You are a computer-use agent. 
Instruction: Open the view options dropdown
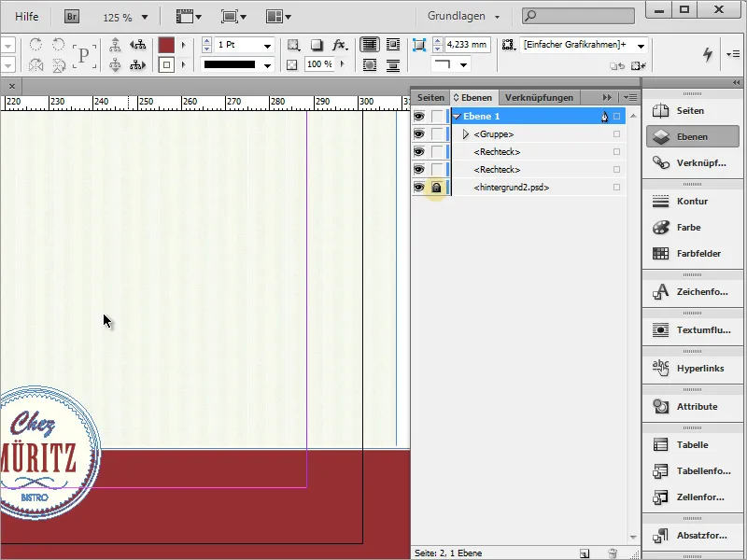coord(190,17)
